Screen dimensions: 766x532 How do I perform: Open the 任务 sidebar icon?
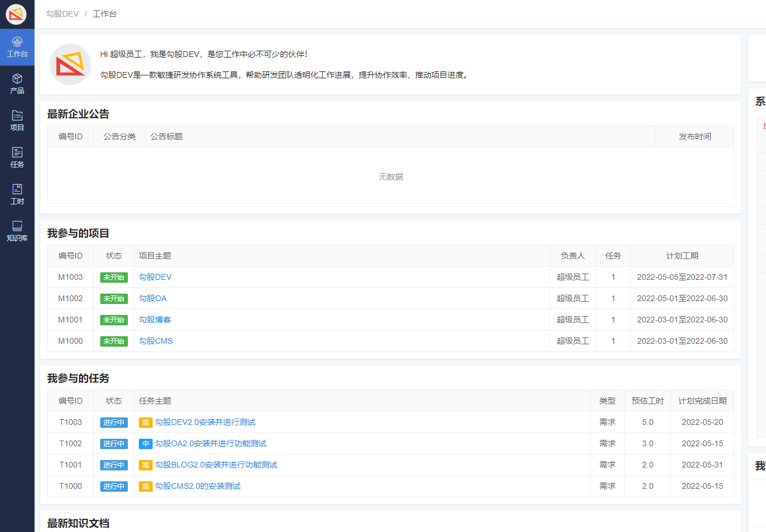point(17,158)
